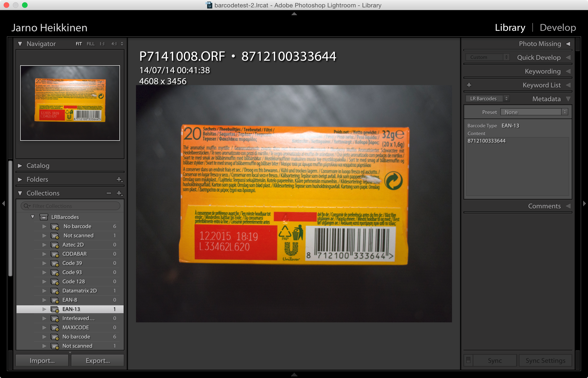Select MAXICODE smart collection icon
The height and width of the screenshot is (378, 588).
coord(55,328)
